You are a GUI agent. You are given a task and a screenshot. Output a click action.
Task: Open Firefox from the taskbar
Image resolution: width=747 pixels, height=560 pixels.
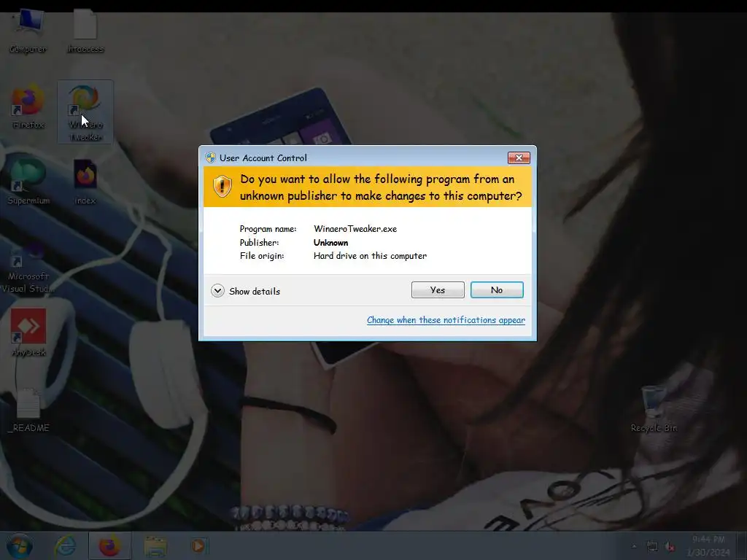(x=109, y=545)
